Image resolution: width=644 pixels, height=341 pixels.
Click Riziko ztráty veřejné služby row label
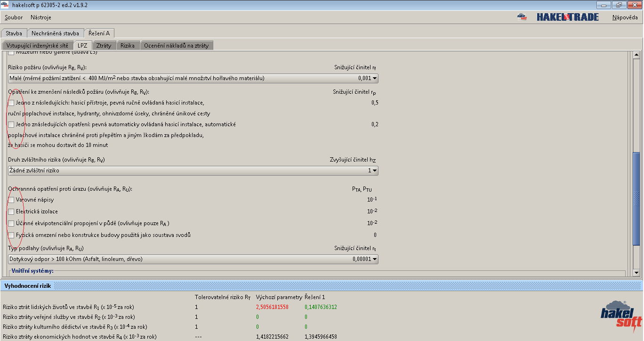coord(69,317)
